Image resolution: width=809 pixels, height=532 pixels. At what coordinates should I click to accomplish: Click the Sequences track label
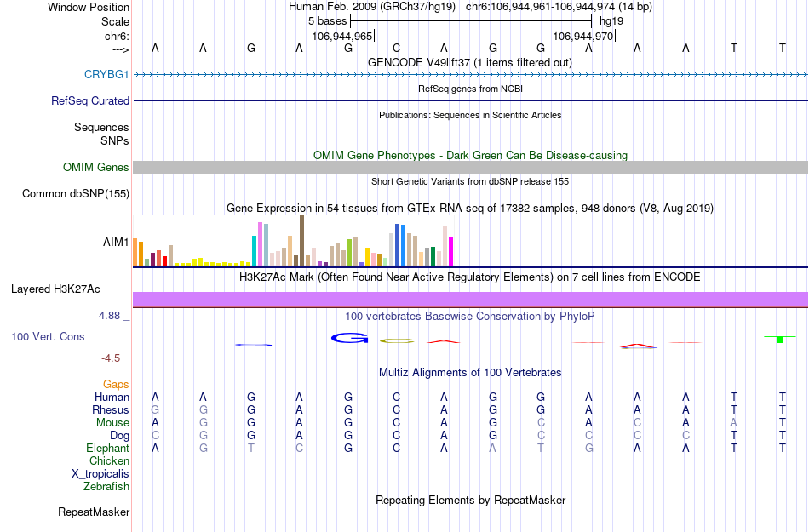[101, 127]
